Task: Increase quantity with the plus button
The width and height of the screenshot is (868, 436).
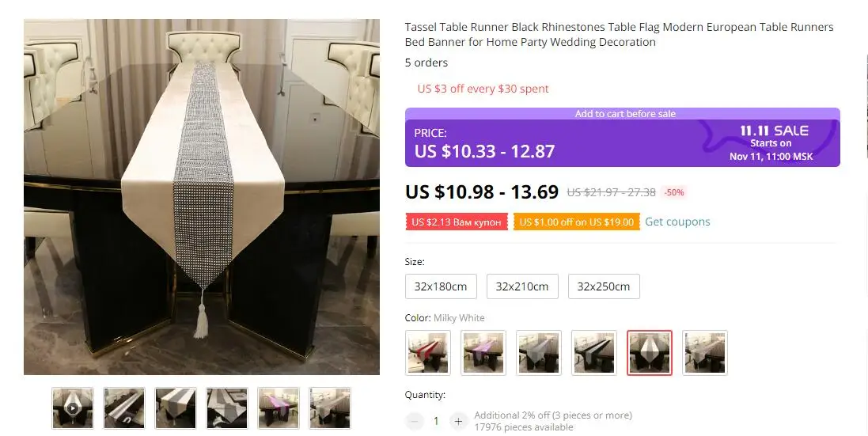Action: pos(458,421)
